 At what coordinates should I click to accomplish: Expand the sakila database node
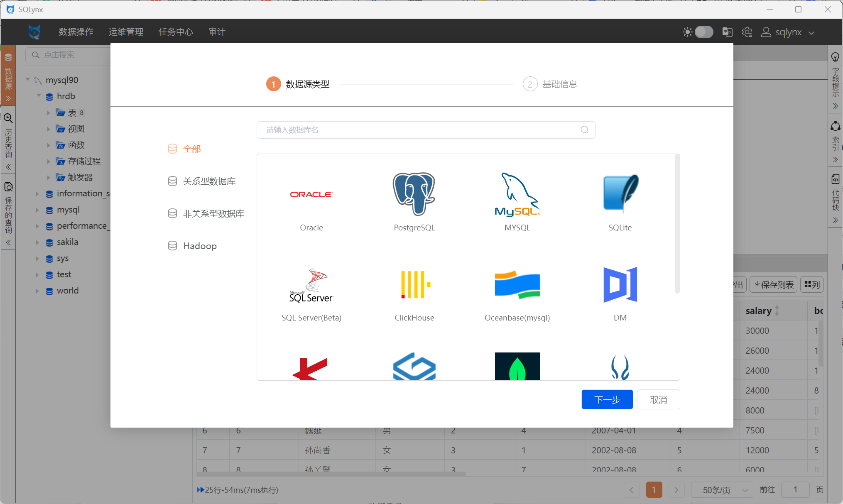[37, 242]
